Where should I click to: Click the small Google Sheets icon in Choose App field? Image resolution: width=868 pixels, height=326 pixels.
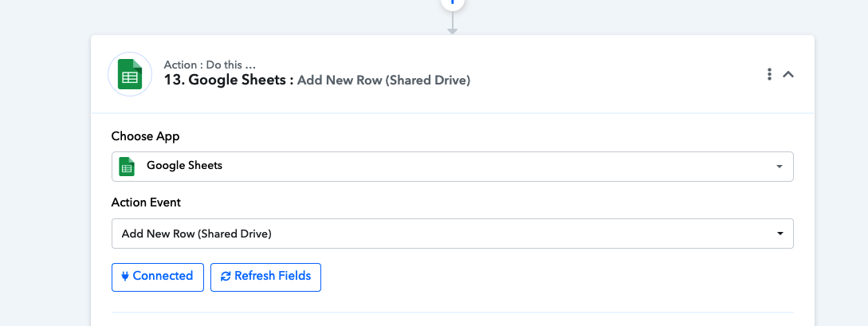[x=128, y=166]
